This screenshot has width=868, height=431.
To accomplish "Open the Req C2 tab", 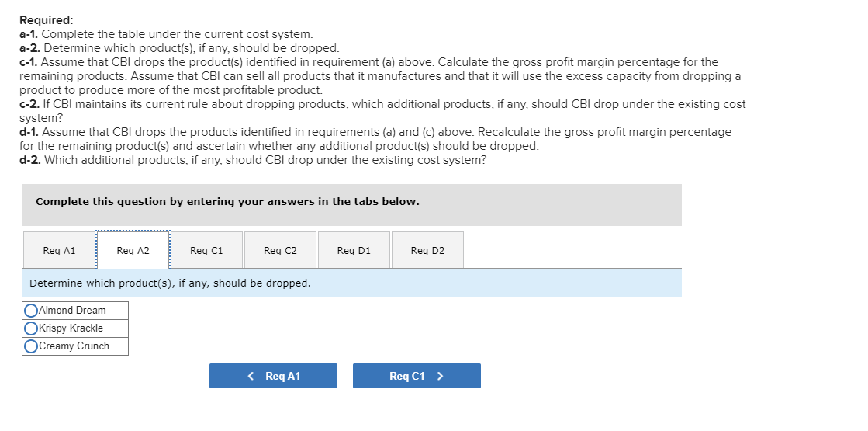I will tap(280, 250).
